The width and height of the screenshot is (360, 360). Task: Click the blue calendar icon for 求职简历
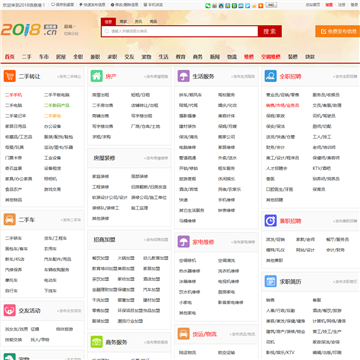[x=271, y=281]
